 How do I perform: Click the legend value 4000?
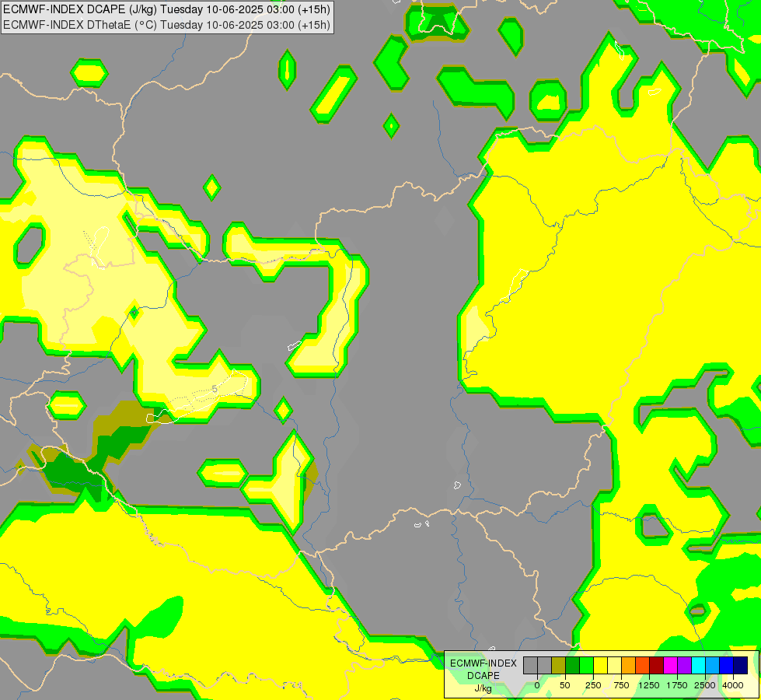pyautogui.click(x=733, y=685)
